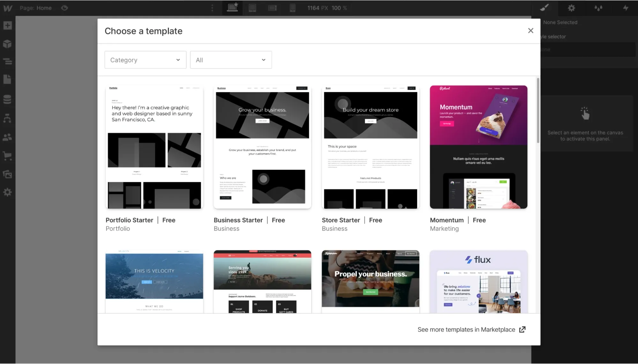Switch to the Element Settings gear tab

click(x=571, y=8)
